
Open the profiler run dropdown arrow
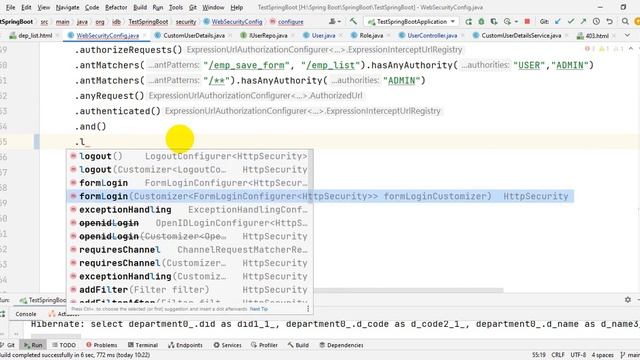(x=516, y=22)
